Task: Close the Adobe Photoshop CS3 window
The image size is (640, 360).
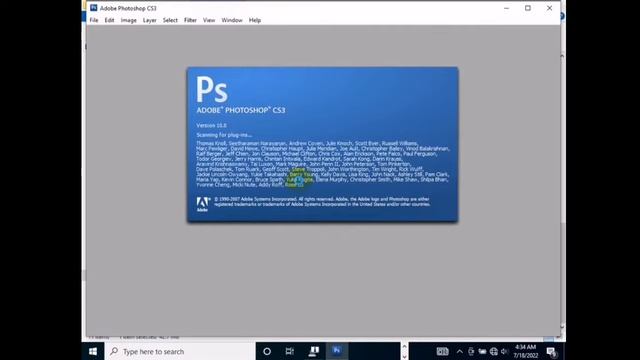Action: point(549,8)
